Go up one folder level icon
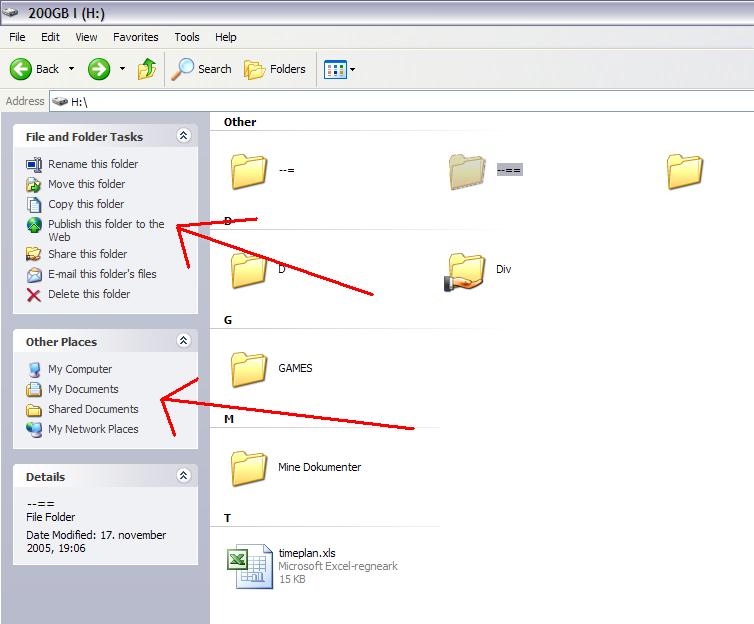Screen dimensions: 754x624 [x=147, y=69]
